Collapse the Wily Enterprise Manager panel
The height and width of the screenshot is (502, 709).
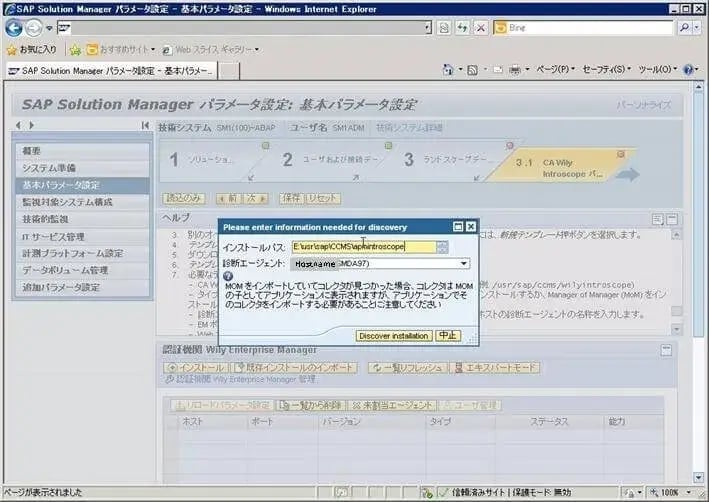pyautogui.click(x=666, y=350)
